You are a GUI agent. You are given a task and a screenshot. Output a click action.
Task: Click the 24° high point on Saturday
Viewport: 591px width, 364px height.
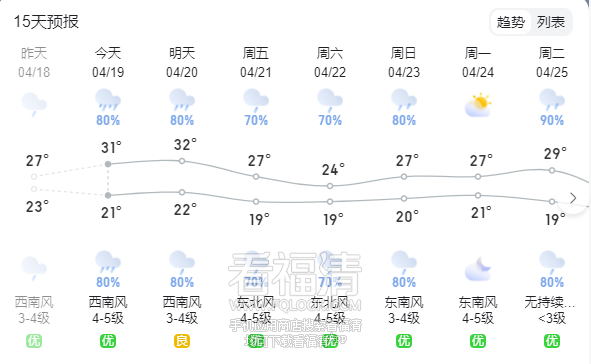point(330,186)
